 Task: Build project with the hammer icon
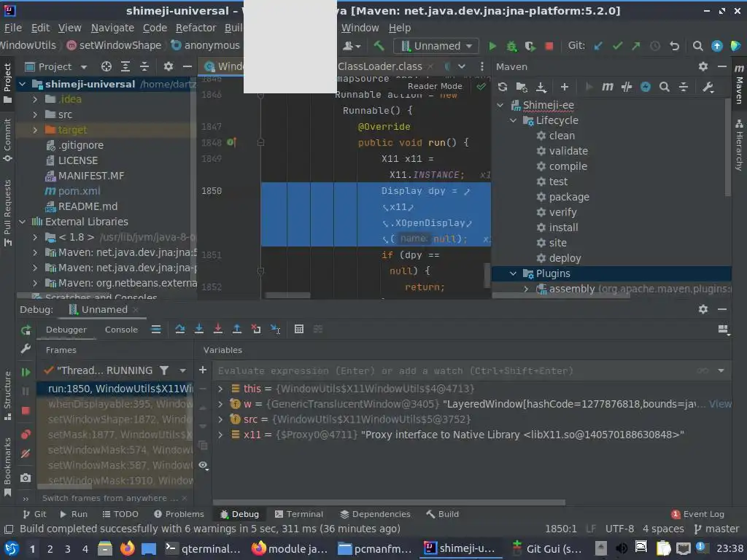point(379,46)
